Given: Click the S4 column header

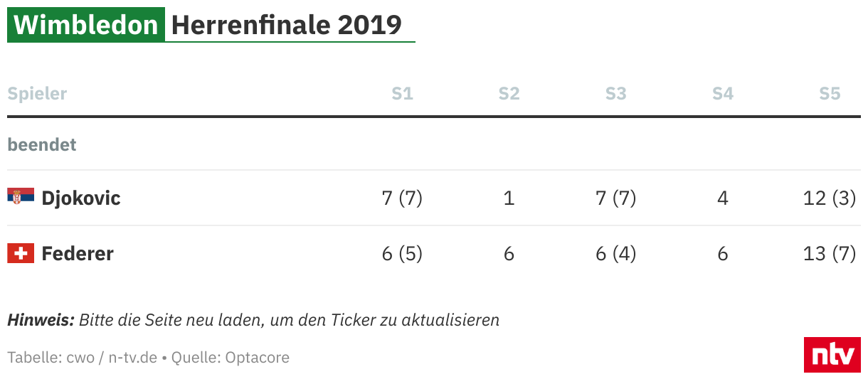Looking at the screenshot, I should pyautogui.click(x=722, y=93).
